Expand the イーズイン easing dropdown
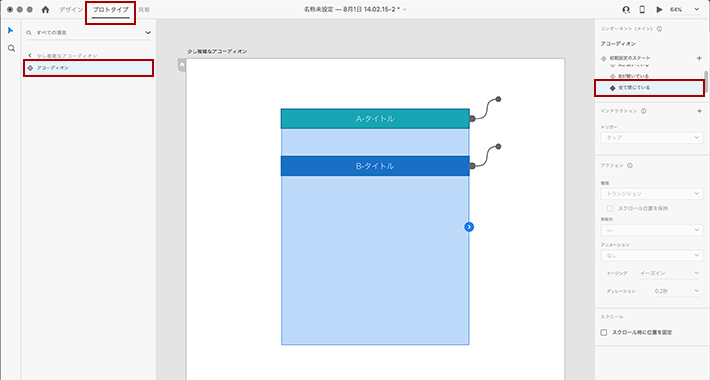710x380 pixels. (x=669, y=273)
